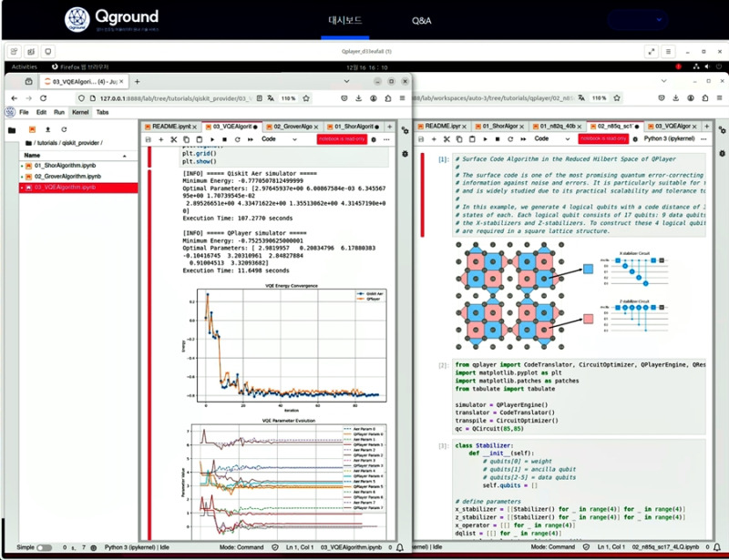Bookmark page star in left Firefox address bar

[x=306, y=98]
